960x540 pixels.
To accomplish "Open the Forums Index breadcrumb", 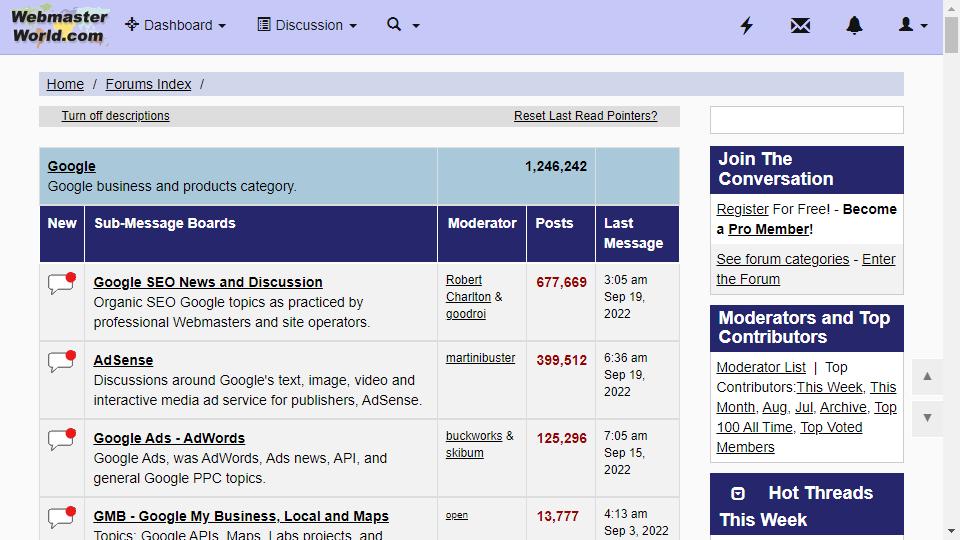I will click(x=148, y=84).
